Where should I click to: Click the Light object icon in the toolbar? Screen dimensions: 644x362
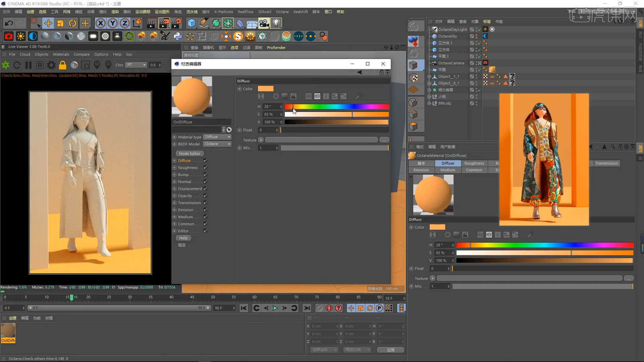276,23
